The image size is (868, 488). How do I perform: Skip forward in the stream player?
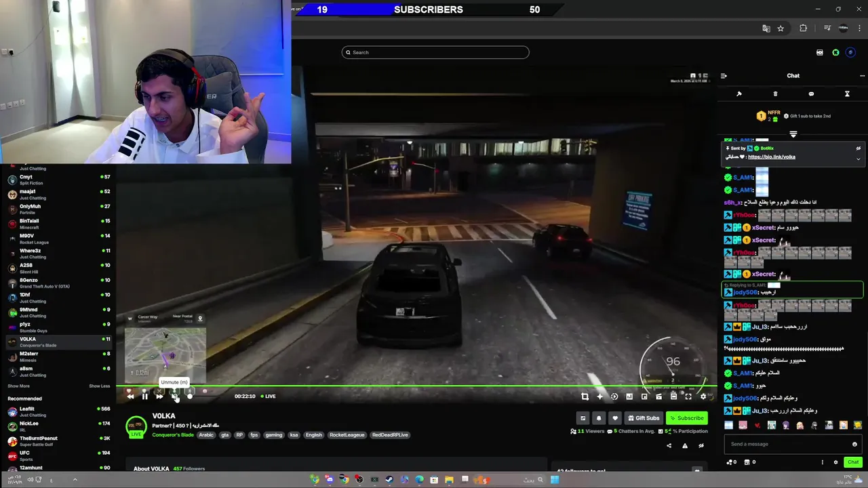(159, 396)
